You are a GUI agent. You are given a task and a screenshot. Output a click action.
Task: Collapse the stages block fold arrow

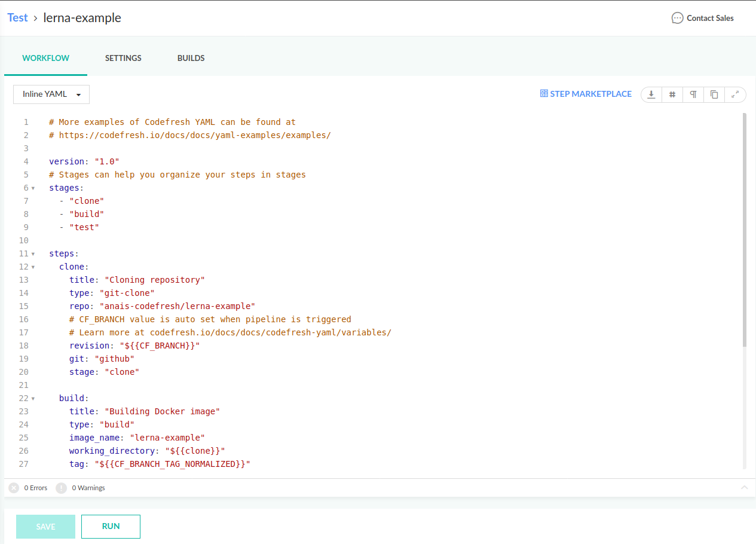pyautogui.click(x=33, y=188)
